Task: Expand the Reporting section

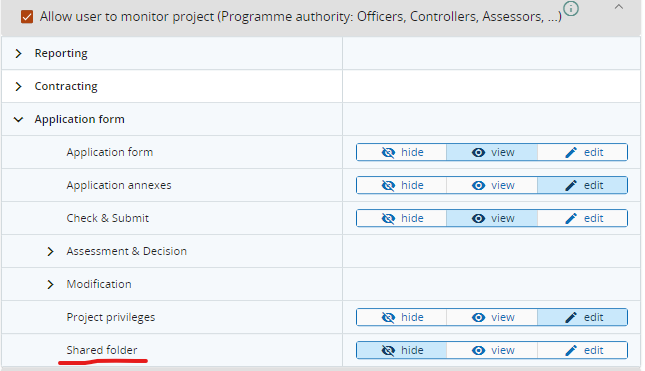Action: pos(18,53)
